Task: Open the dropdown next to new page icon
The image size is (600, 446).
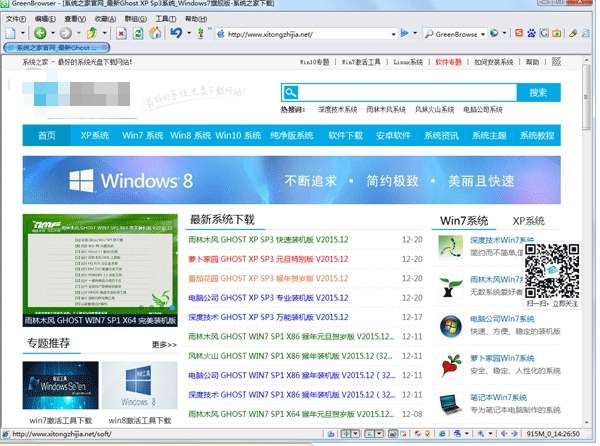Action: [x=23, y=33]
